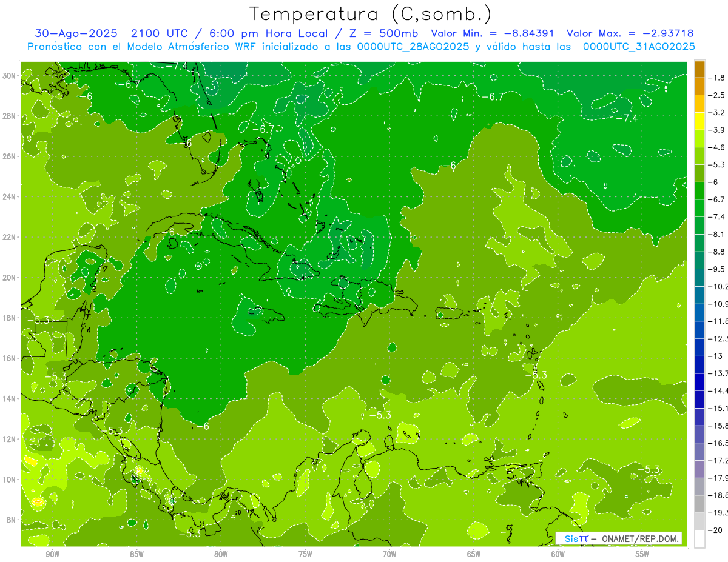Click the "-2.5" color scale label
The image size is (728, 562).
(716, 95)
